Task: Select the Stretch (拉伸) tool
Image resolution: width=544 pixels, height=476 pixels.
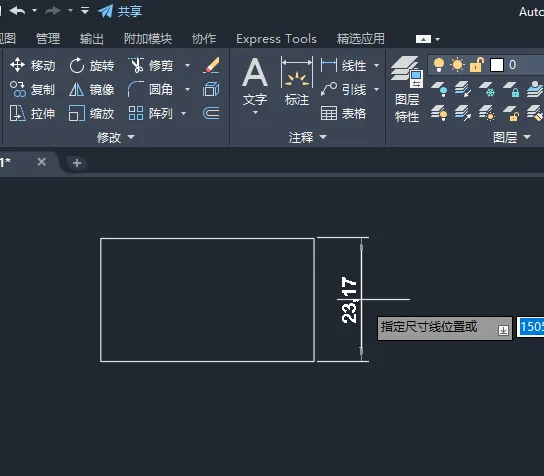Action: [32, 113]
